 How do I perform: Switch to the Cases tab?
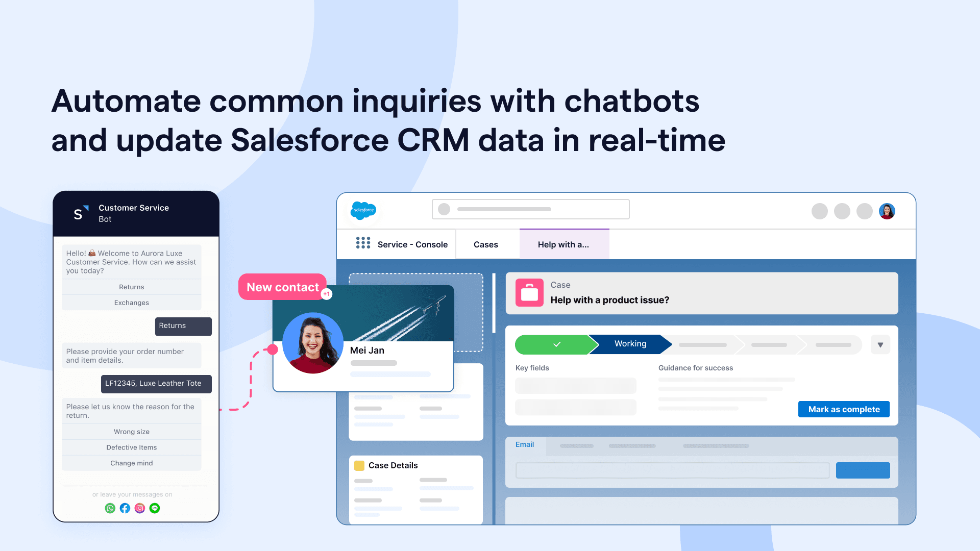click(x=486, y=243)
